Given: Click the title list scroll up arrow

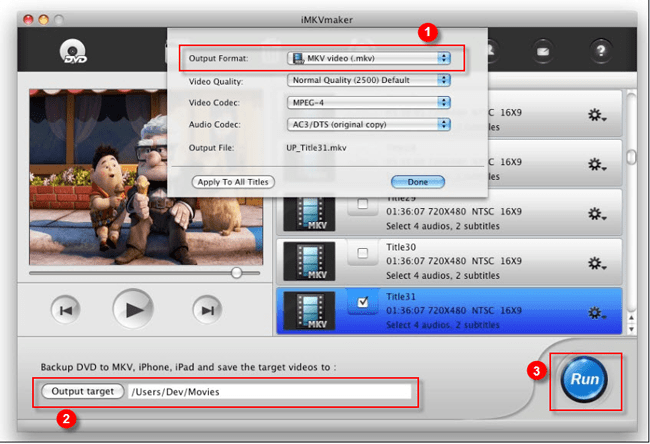Looking at the screenshot, I should click(631, 318).
